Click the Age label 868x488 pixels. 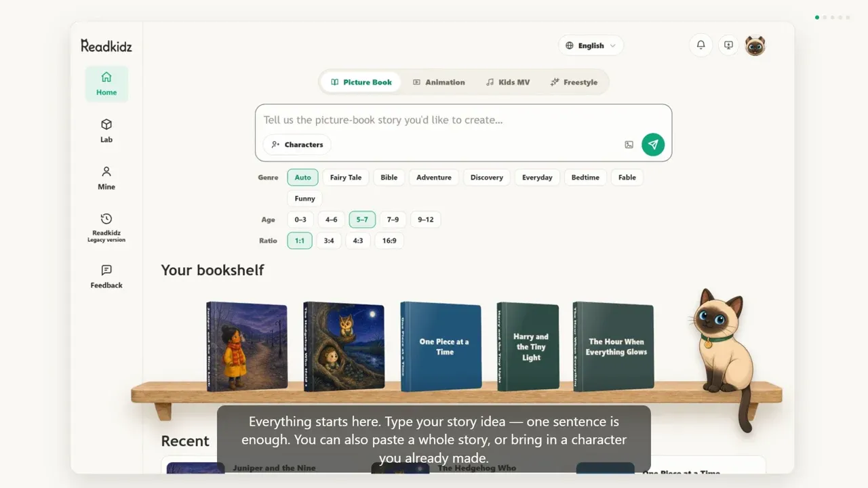tap(268, 220)
